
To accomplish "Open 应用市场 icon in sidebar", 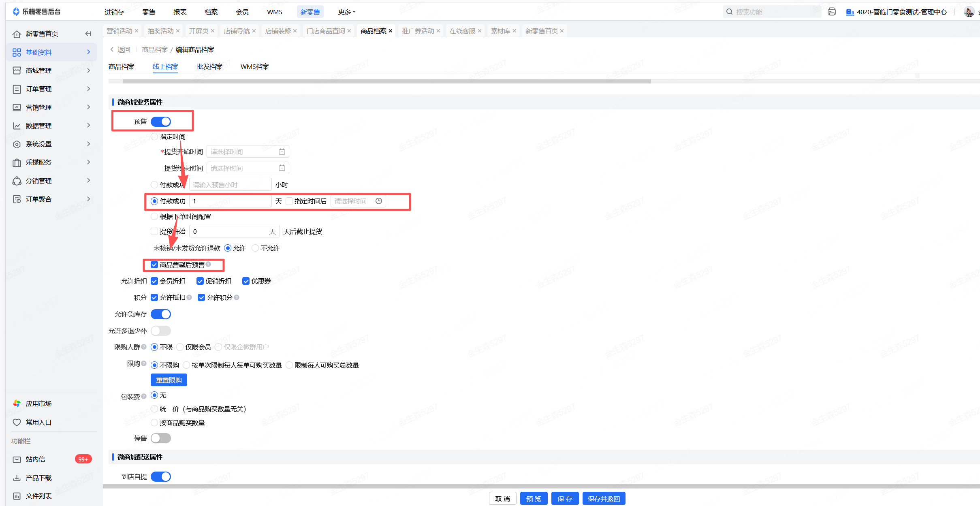I will tap(17, 404).
